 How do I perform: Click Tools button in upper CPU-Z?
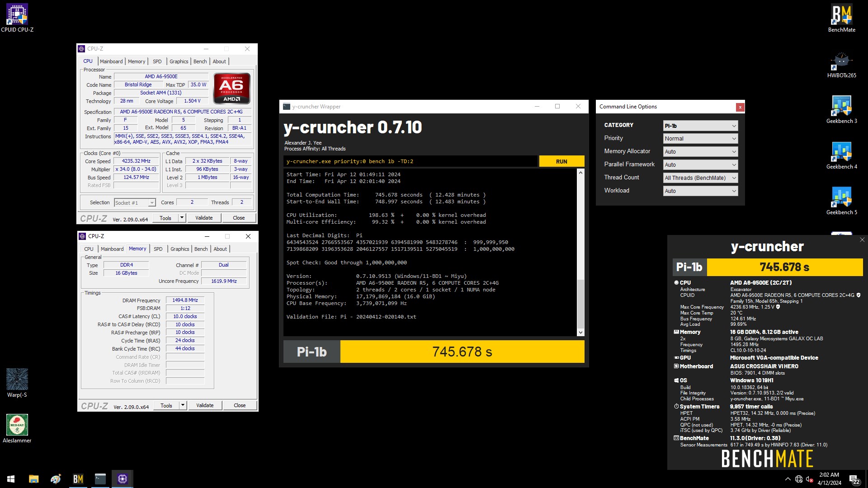point(165,218)
